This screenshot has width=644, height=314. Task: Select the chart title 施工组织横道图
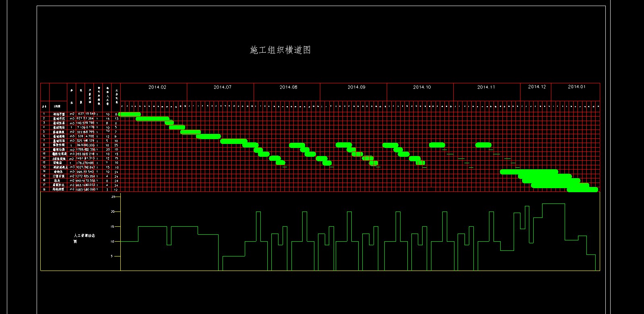point(280,50)
